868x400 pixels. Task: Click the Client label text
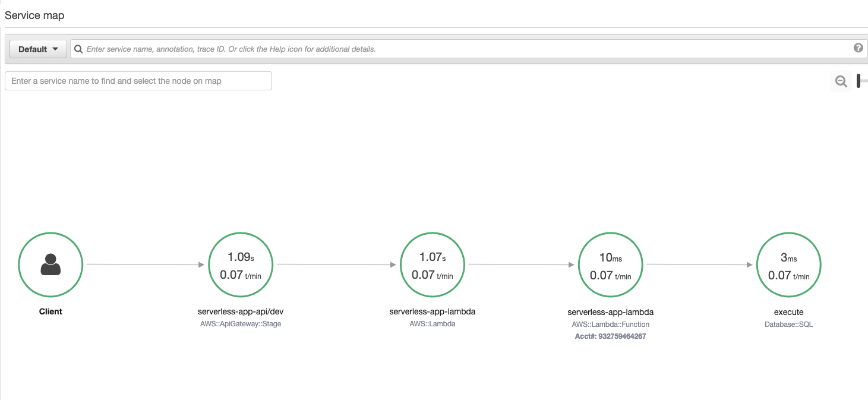pos(50,311)
